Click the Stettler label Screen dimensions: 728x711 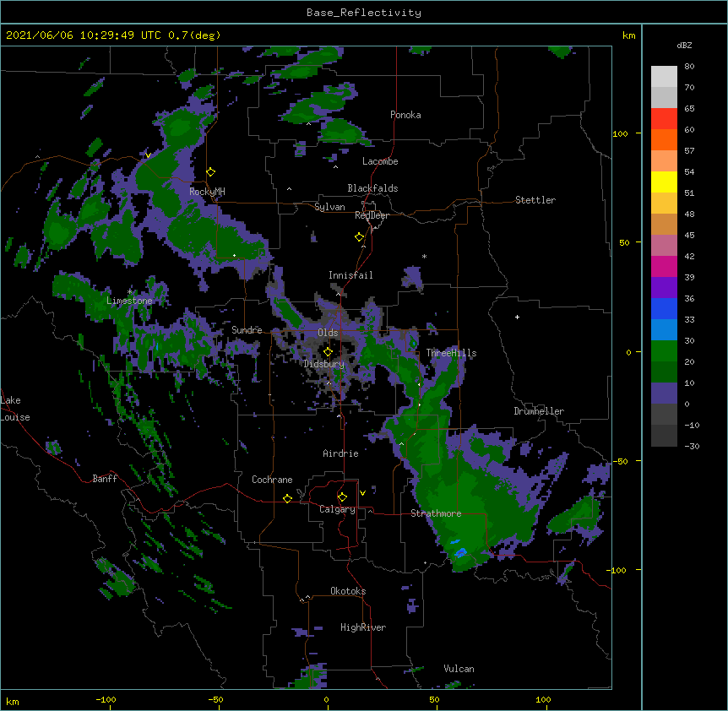tap(535, 200)
